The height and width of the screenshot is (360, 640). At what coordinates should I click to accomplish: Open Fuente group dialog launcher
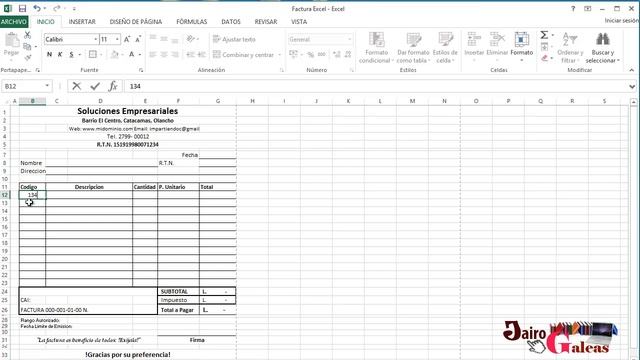[x=141, y=70]
